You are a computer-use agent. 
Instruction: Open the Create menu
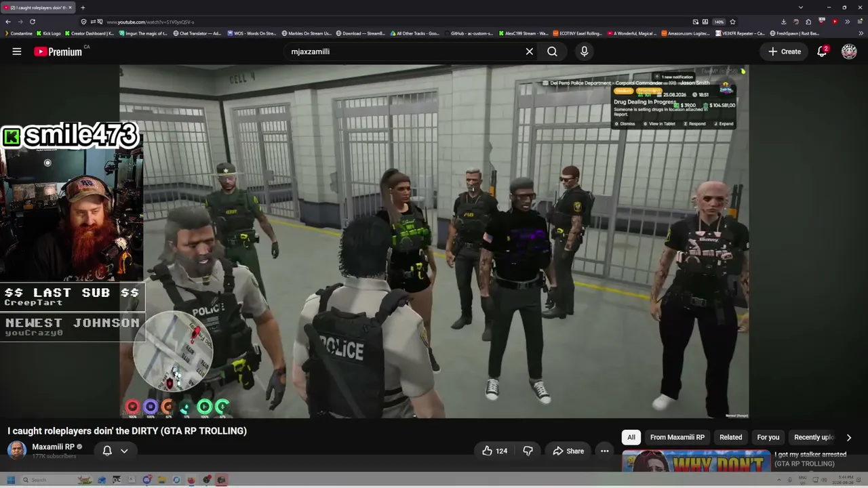pyautogui.click(x=785, y=52)
